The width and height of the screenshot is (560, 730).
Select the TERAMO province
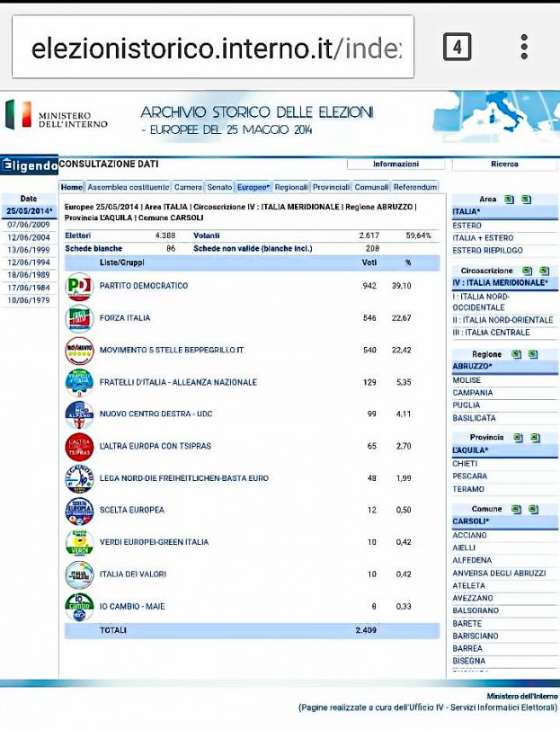tap(468, 489)
